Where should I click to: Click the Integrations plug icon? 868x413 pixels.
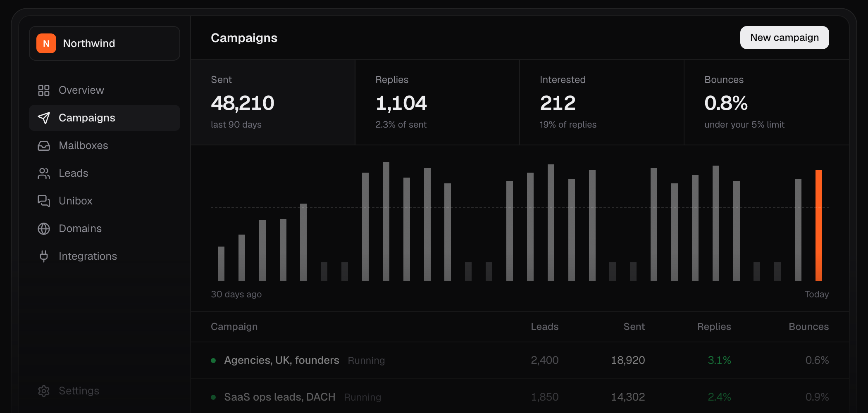[44, 256]
